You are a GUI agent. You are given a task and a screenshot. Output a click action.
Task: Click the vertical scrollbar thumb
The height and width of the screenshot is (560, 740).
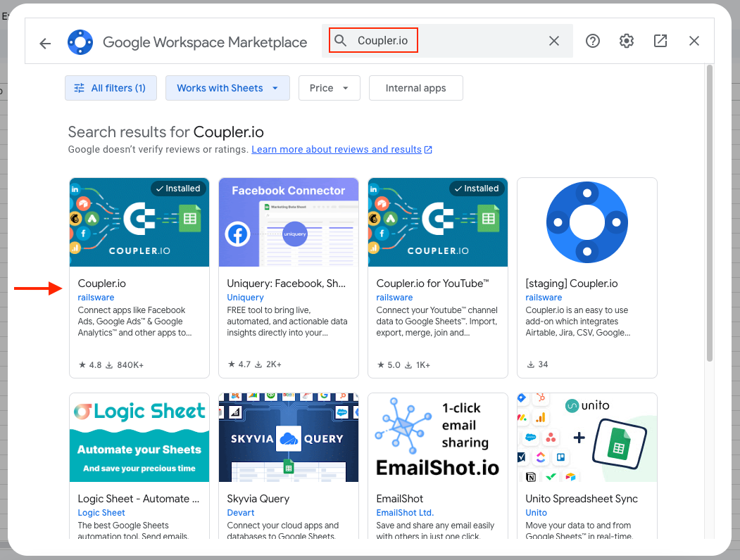(709, 213)
